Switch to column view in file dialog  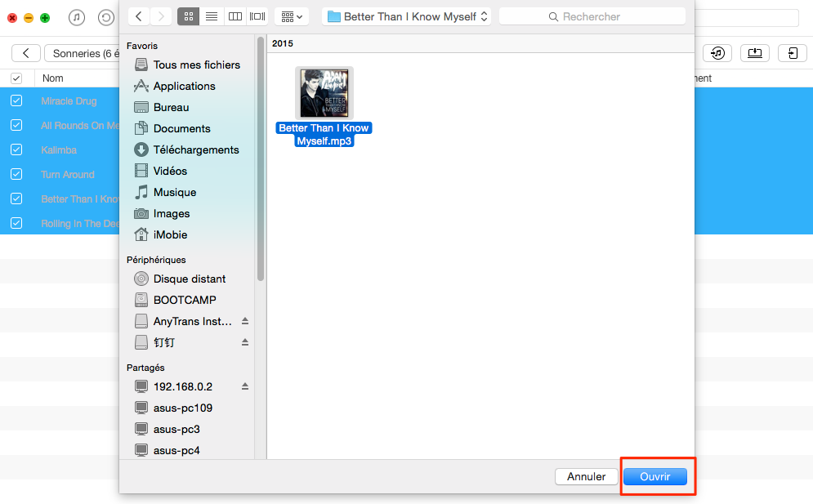[x=235, y=16]
